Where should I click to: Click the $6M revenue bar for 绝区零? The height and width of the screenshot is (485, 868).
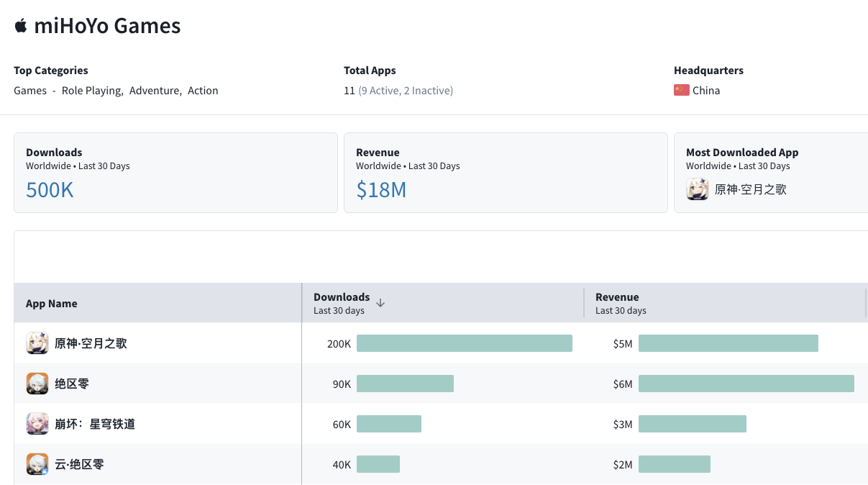click(746, 384)
